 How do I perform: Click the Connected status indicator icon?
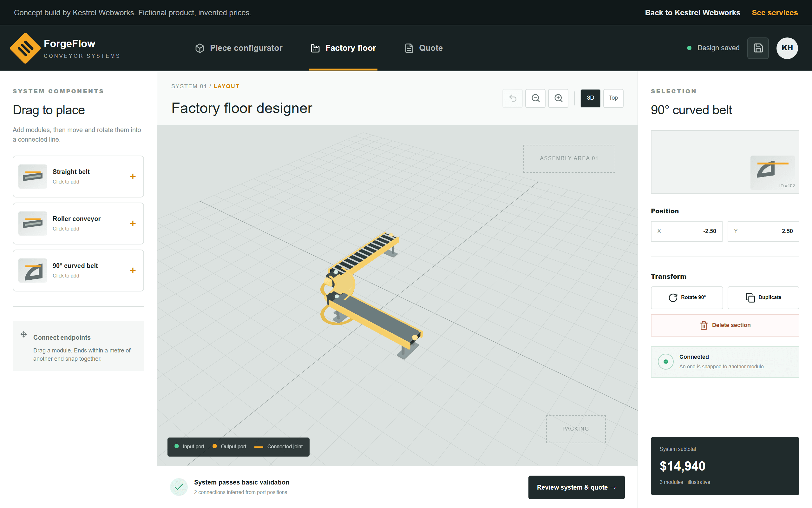[x=666, y=362]
